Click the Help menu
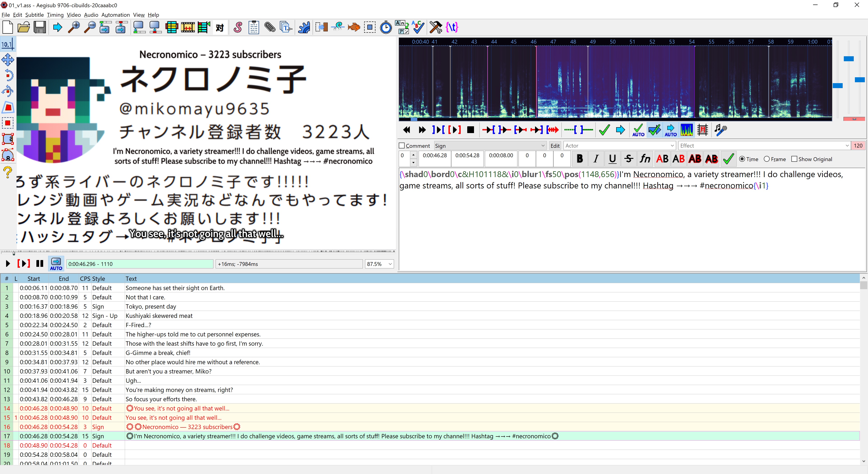 click(x=153, y=15)
